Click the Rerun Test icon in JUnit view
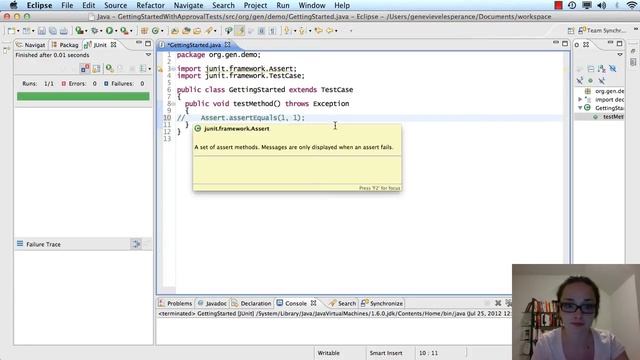 (x=109, y=68)
